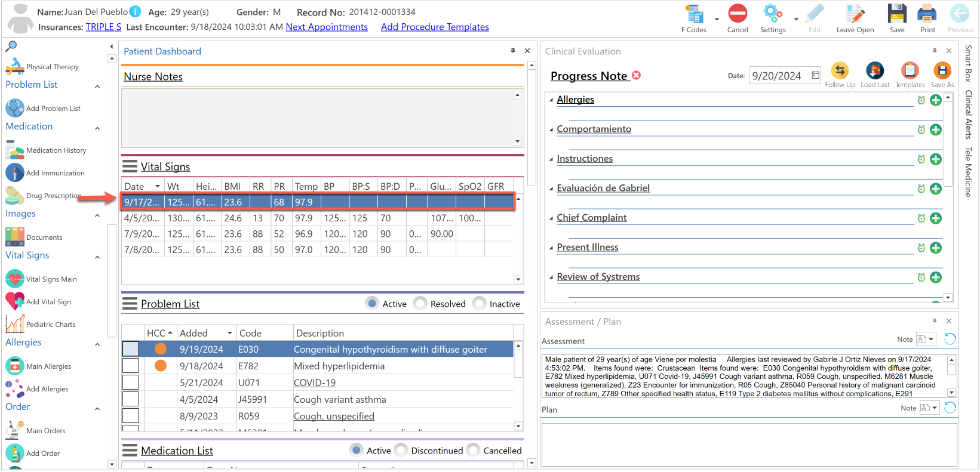Select Inactive radio in Problem List

click(479, 304)
